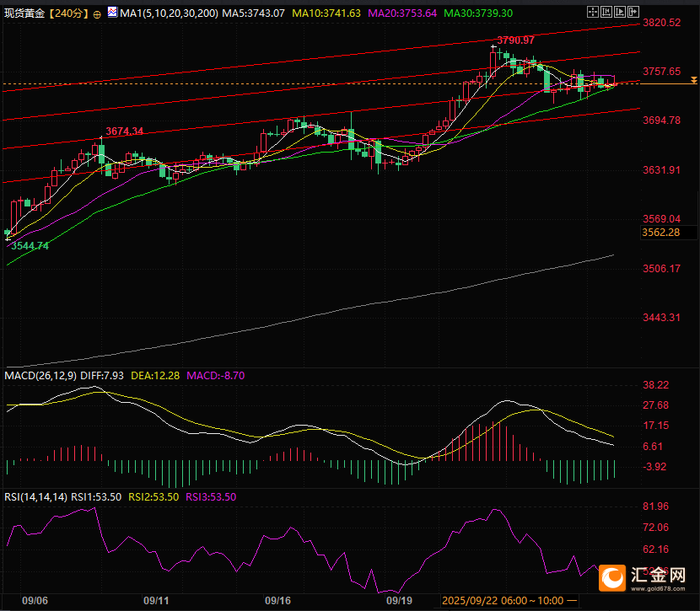Click the RSI1:53.50 value
Viewport: 700px width, 611px height.
click(x=96, y=497)
